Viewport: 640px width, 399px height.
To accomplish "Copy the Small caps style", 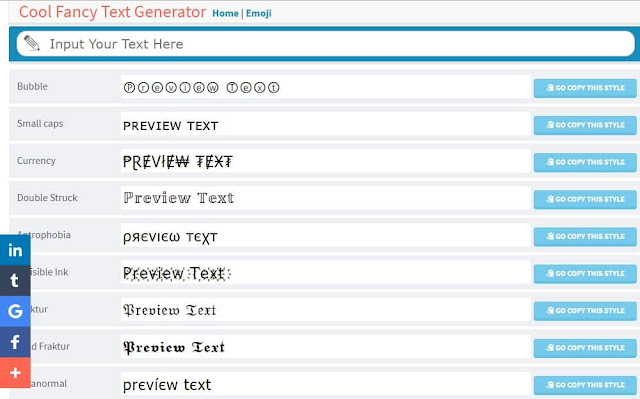I will [585, 125].
